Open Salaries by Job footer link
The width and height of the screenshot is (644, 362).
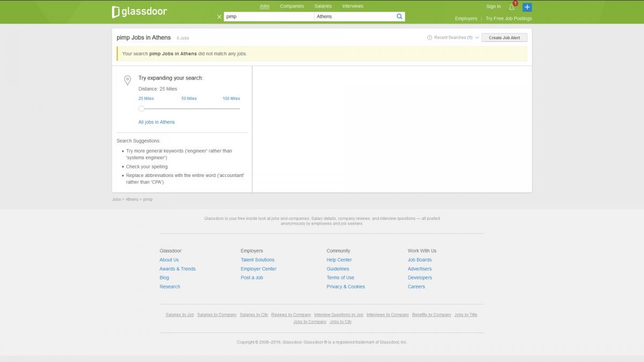(x=180, y=315)
